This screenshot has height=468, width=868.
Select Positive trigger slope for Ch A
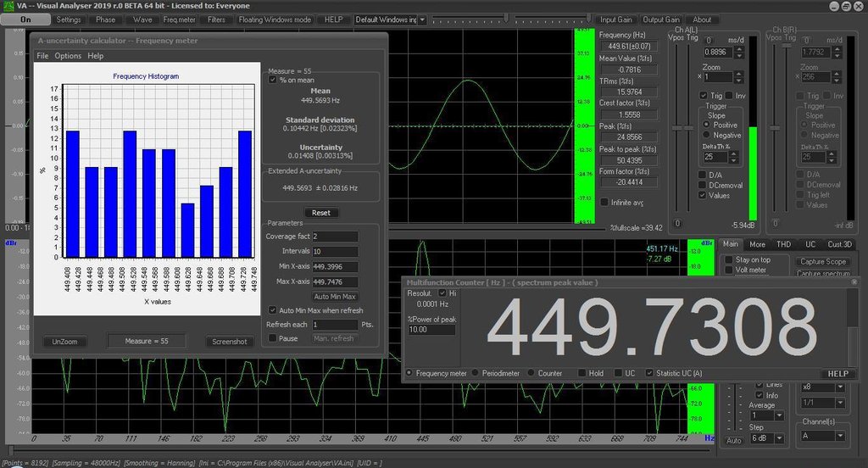pyautogui.click(x=706, y=125)
